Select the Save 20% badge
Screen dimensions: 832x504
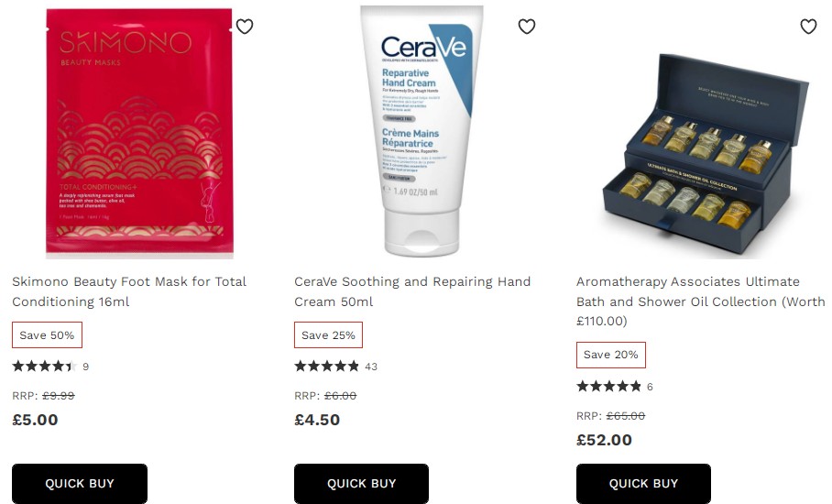611,355
